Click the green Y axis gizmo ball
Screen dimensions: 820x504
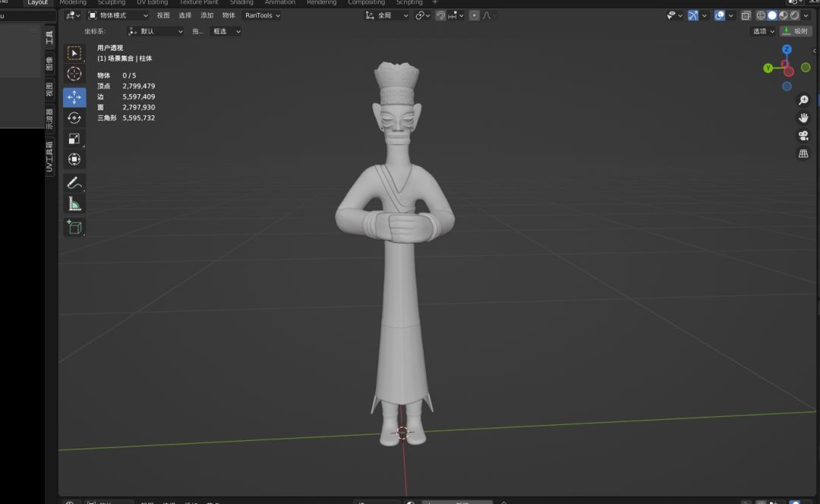click(768, 68)
